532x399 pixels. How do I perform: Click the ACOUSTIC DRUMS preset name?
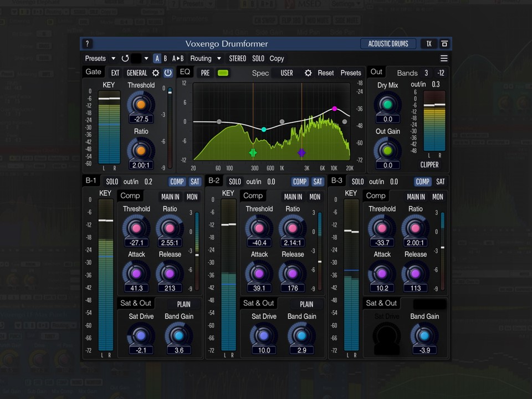coord(388,44)
